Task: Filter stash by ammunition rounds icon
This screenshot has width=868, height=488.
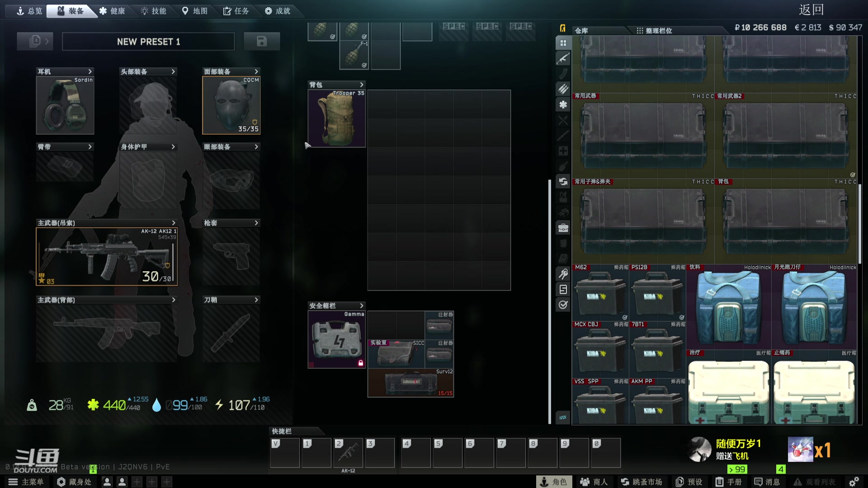Action: click(563, 89)
